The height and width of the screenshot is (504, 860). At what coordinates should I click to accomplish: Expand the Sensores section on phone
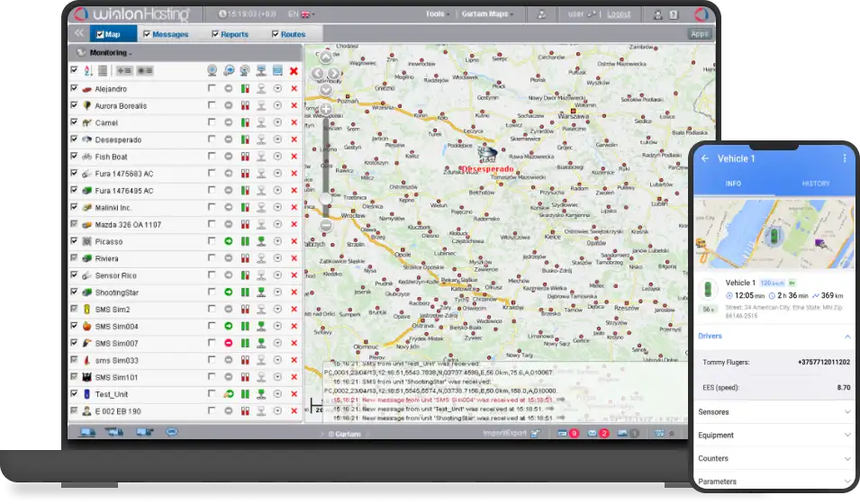[846, 412]
